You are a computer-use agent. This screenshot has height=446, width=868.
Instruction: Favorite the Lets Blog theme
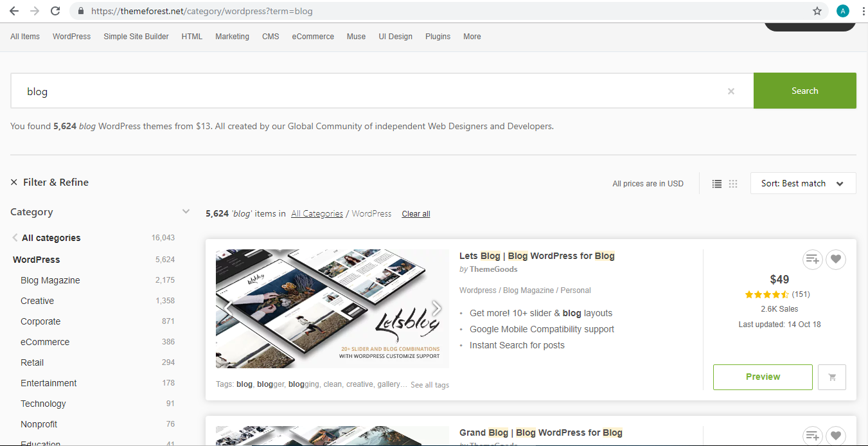pos(836,260)
